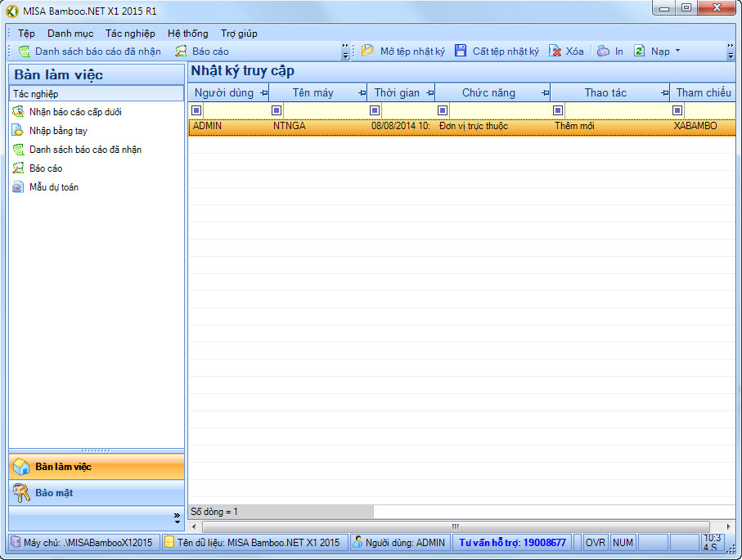Open the filter operator for Tham chiếu column
742x560 pixels.
(677, 110)
